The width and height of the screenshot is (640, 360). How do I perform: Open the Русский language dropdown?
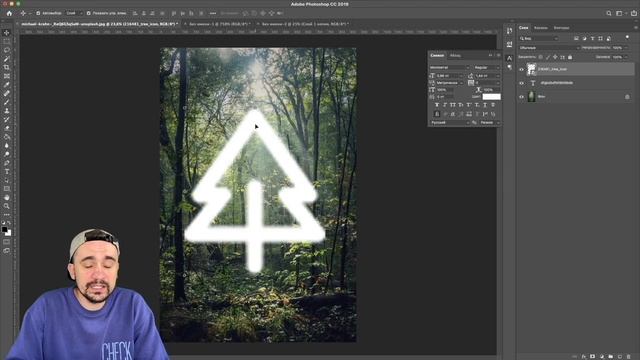(x=449, y=122)
